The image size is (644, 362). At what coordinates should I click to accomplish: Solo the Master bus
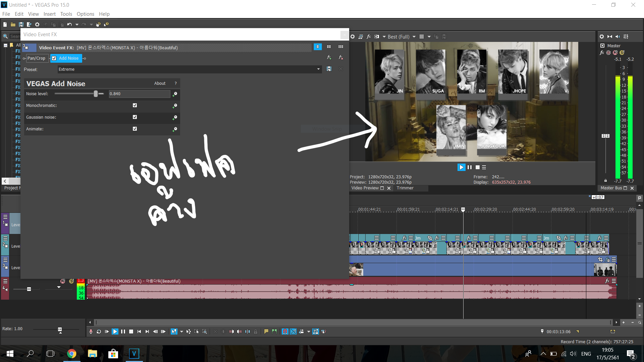[x=622, y=53]
